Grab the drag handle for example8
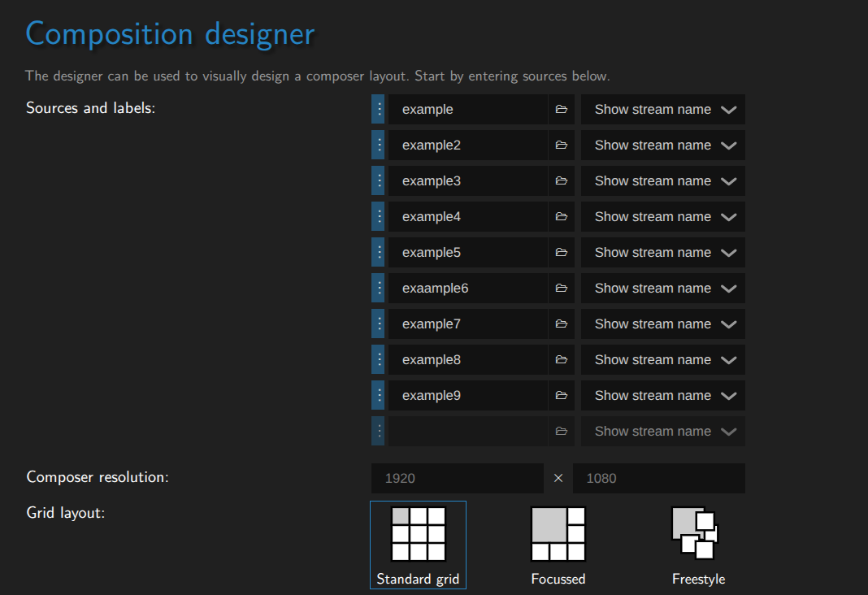The height and width of the screenshot is (595, 868). pos(377,359)
